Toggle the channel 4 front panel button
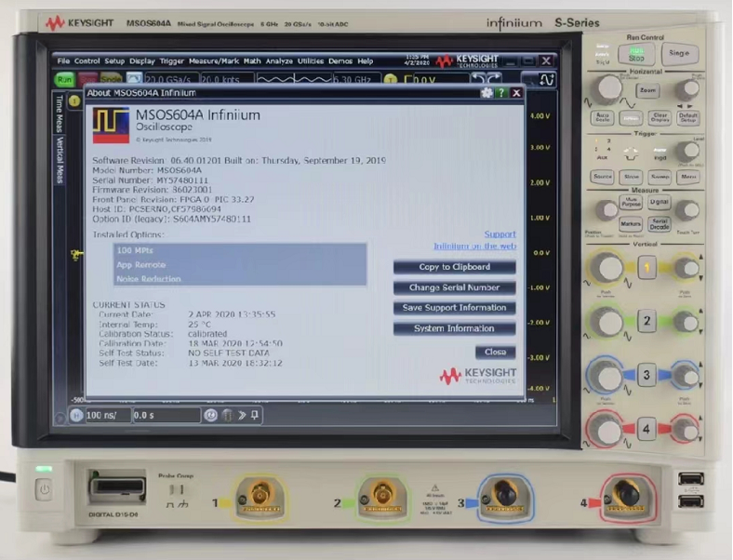The width and height of the screenshot is (733, 560). point(646,429)
